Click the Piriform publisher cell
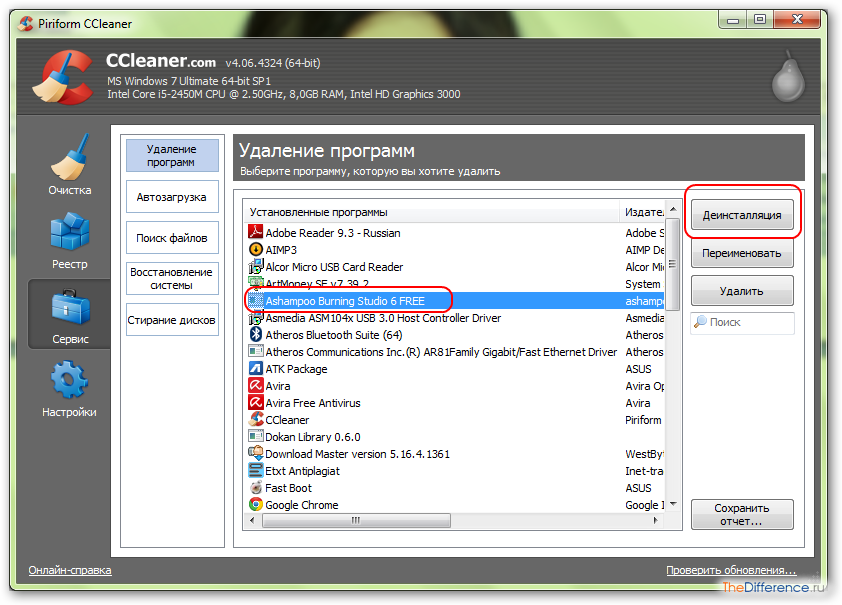Image resolution: width=842 pixels, height=605 pixels. [643, 420]
